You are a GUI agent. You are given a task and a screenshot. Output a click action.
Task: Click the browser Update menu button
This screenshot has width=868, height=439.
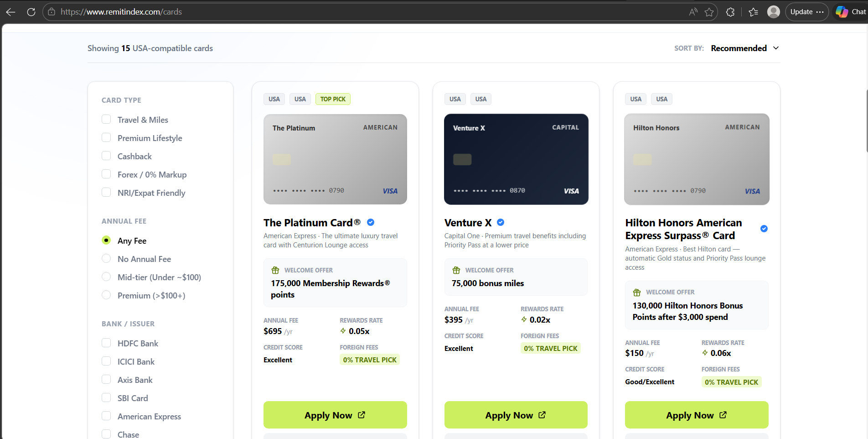point(806,12)
